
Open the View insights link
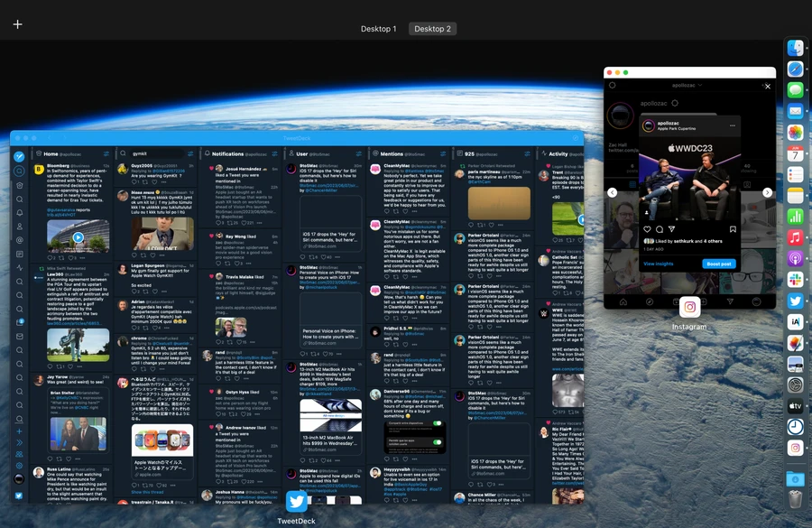tap(659, 264)
